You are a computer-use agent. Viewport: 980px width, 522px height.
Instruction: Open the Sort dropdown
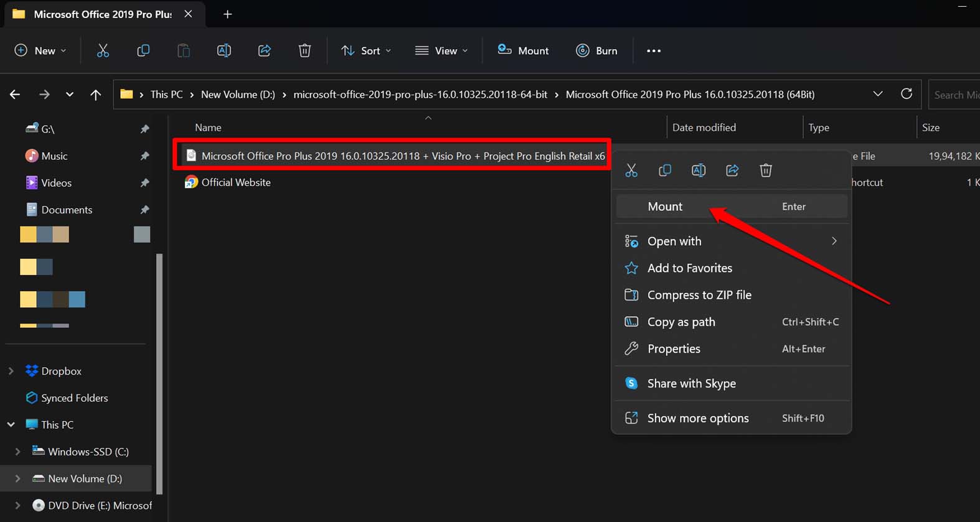point(366,50)
